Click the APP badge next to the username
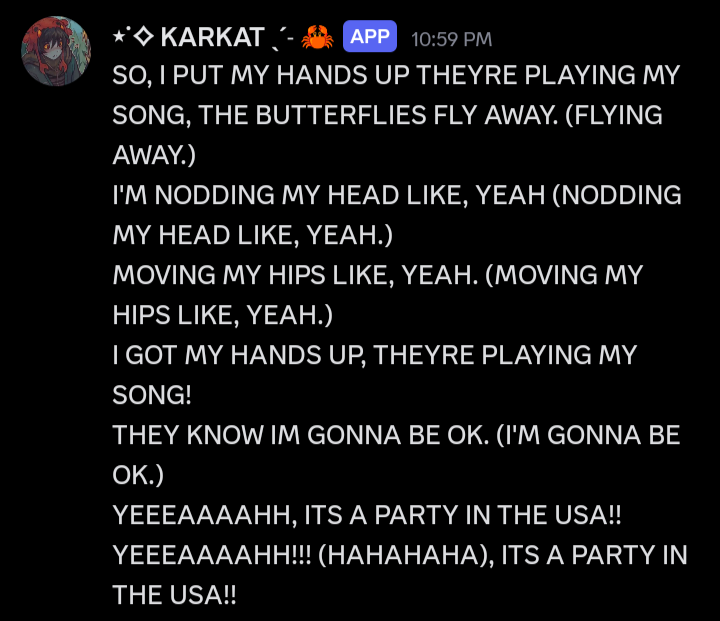The width and height of the screenshot is (720, 621). pos(370,36)
